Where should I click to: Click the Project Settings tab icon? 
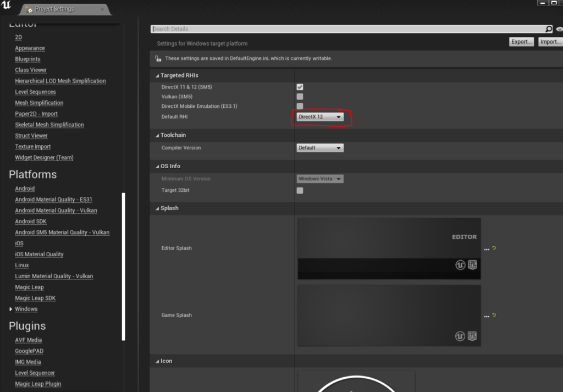[x=29, y=9]
